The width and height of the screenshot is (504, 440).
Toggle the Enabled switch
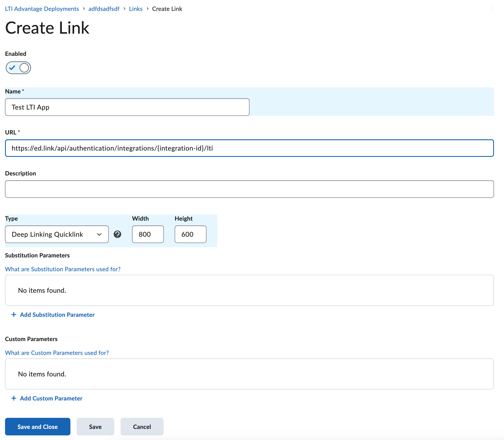pyautogui.click(x=18, y=68)
